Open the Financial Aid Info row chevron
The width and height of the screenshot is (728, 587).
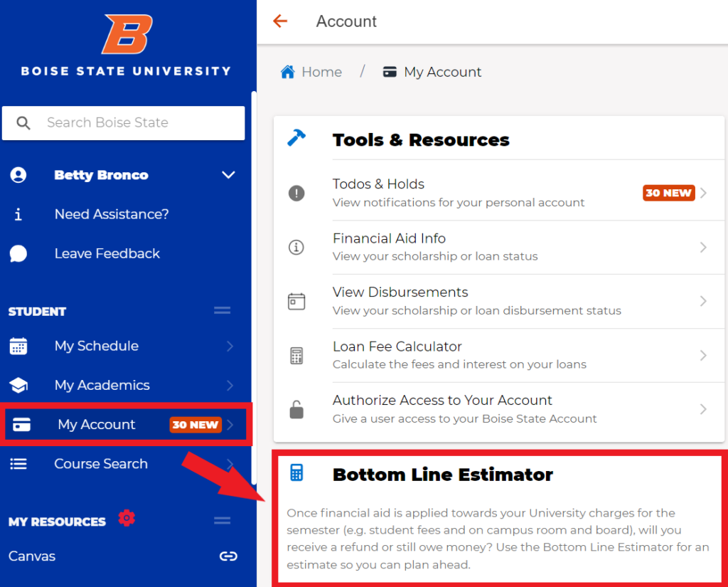tap(703, 248)
